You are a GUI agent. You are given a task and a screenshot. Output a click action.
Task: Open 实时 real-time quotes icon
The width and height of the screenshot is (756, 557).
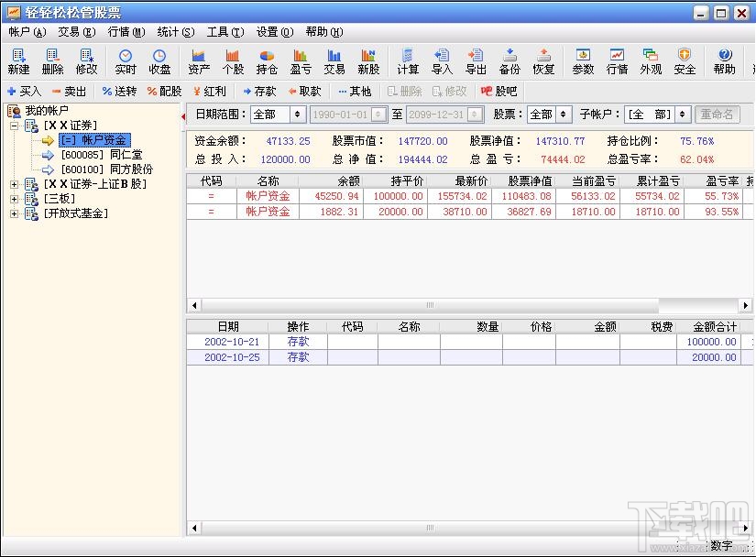coord(126,61)
